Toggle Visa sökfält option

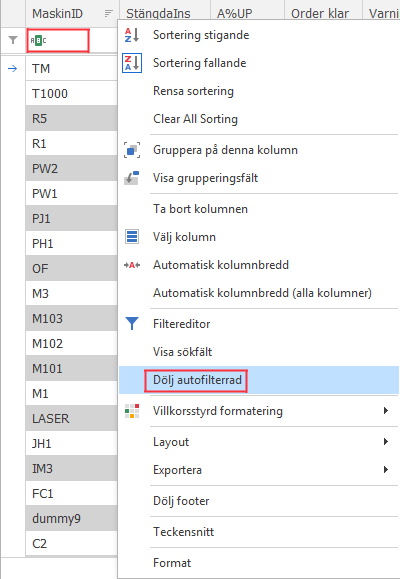(259, 352)
